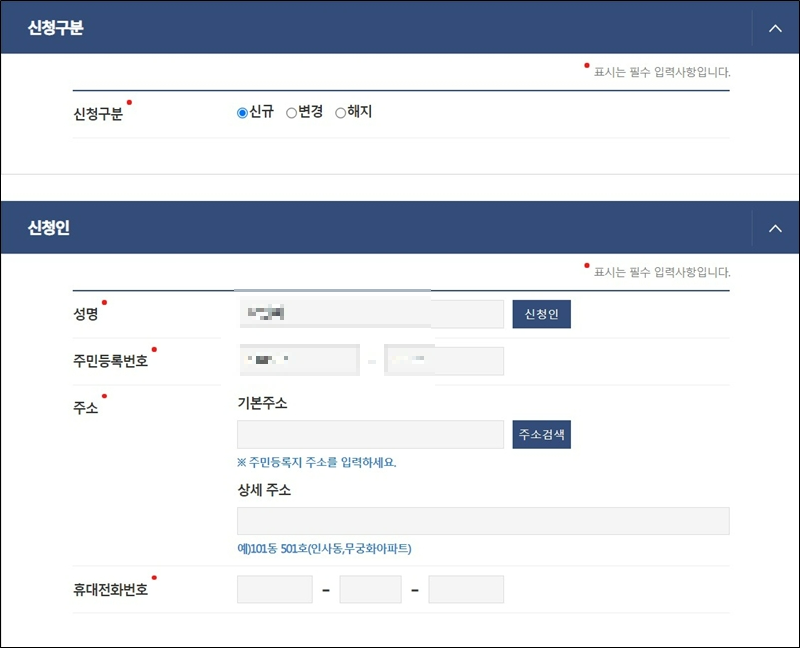This screenshot has height=648, width=800.
Task: Click the 성명 name input field
Action: point(370,313)
